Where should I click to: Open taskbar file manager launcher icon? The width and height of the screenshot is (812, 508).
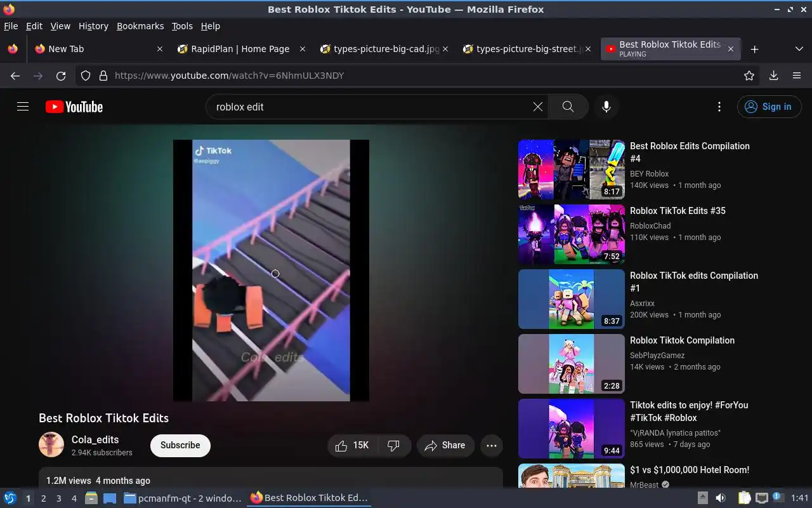(x=91, y=498)
